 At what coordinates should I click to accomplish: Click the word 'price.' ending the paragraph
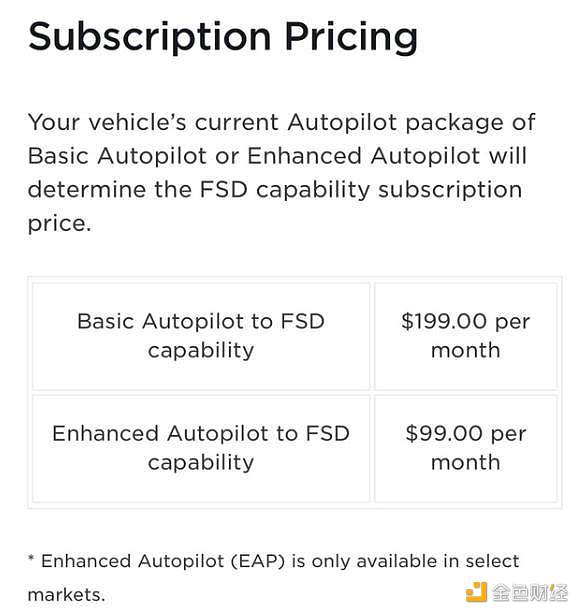[x=59, y=224]
